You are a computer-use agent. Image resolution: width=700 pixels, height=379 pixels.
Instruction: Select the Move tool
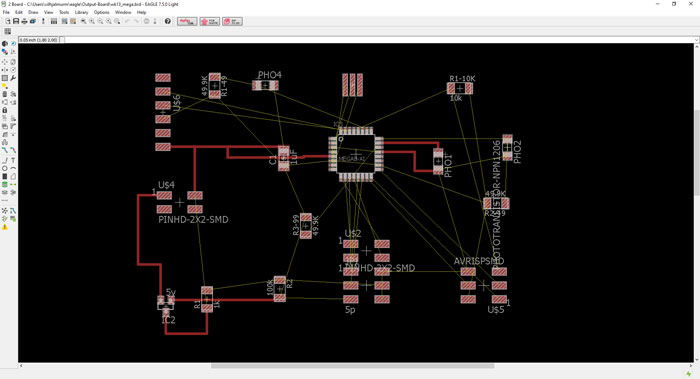tap(5, 62)
